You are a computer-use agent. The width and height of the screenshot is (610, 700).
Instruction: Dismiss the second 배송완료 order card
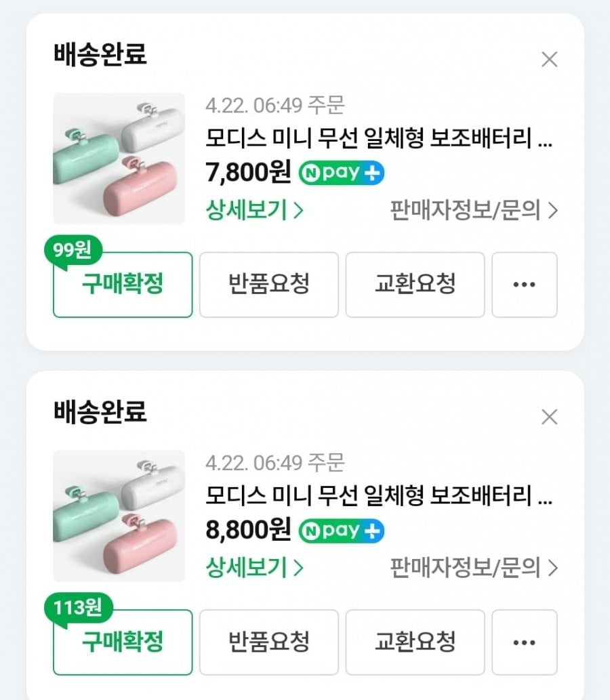[549, 417]
